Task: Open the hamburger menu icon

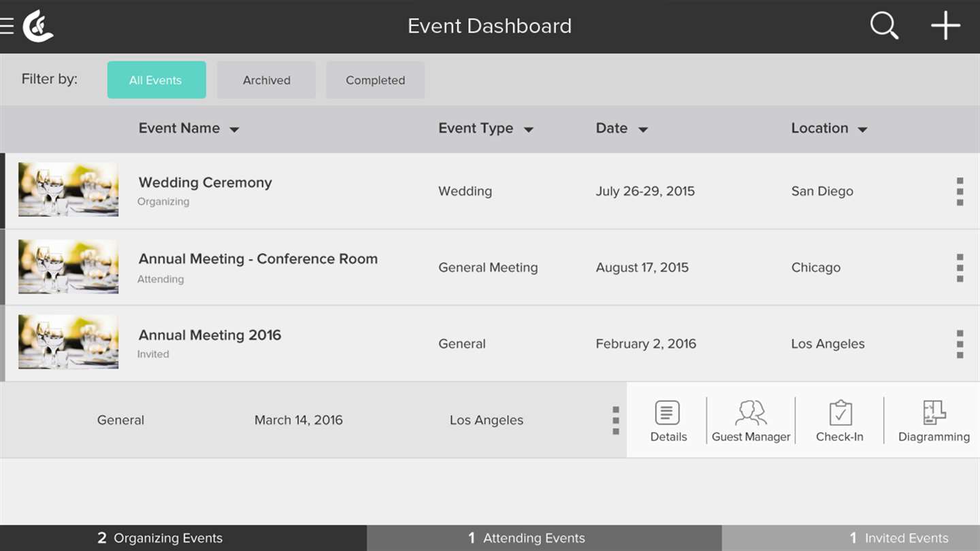Action: click(7, 26)
